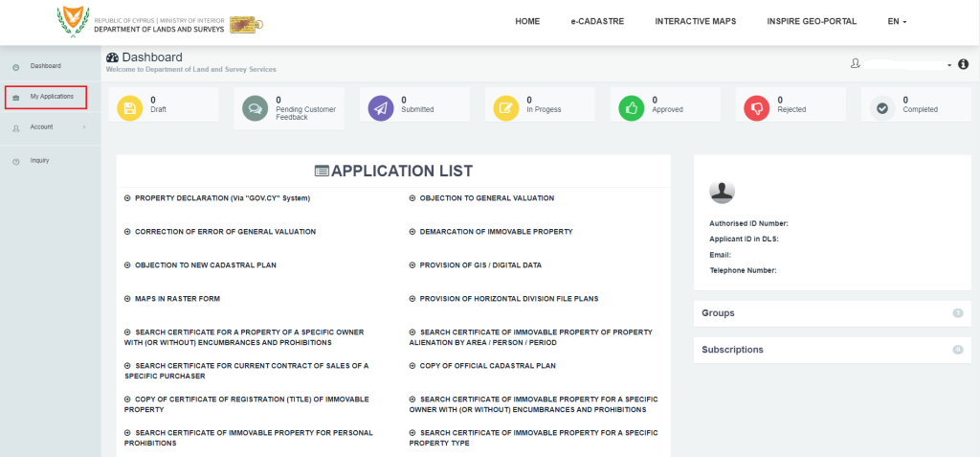Open Search Certificate for Personal Prohibitions
Image resolution: width=980 pixels, height=457 pixels.
coord(249,438)
